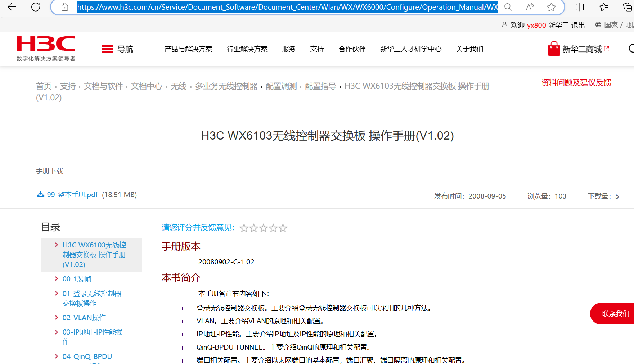Screen dimensions: 634x364
Task: Go to 文档中心 in the breadcrumb
Action: click(x=147, y=86)
